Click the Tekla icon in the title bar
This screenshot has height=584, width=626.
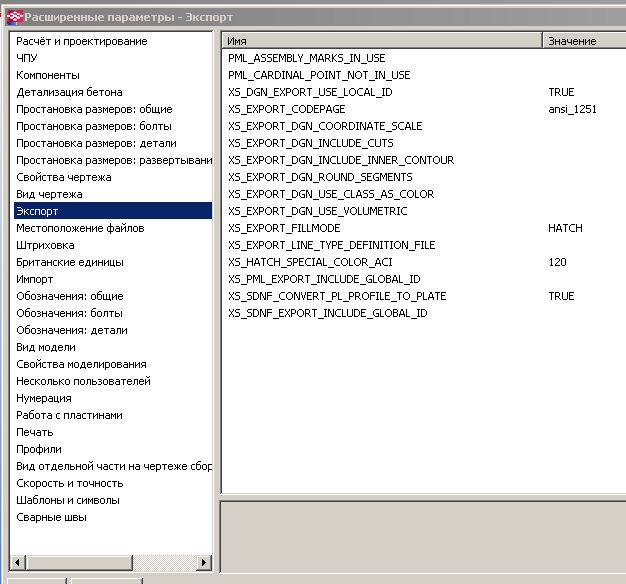[12, 15]
